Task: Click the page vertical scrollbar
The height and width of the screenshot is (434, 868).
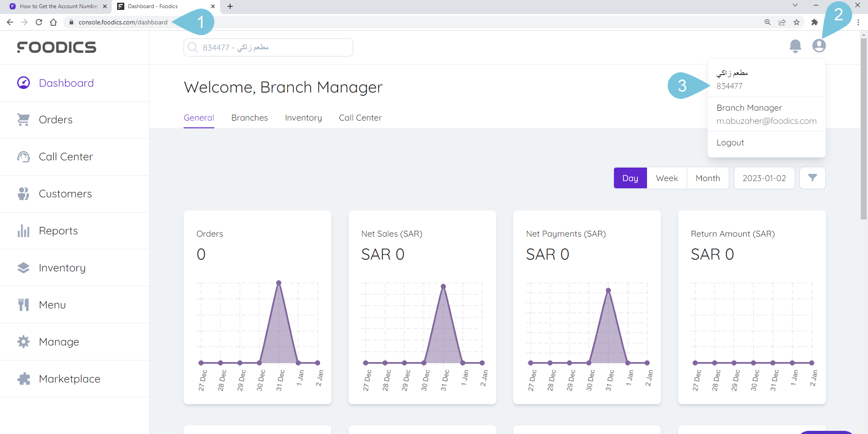Action: click(x=863, y=129)
